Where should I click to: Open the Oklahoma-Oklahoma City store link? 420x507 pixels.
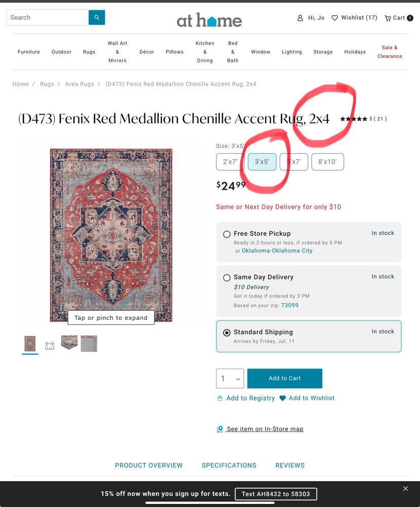click(x=277, y=250)
